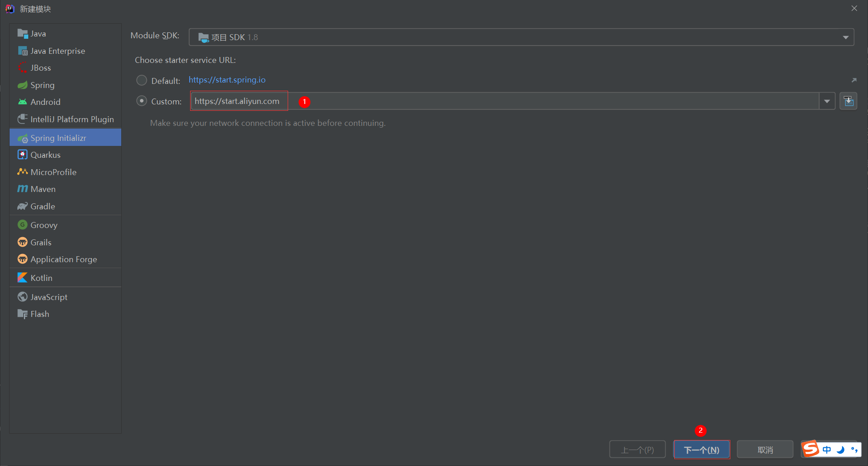Click the Groovy green icon

22,225
